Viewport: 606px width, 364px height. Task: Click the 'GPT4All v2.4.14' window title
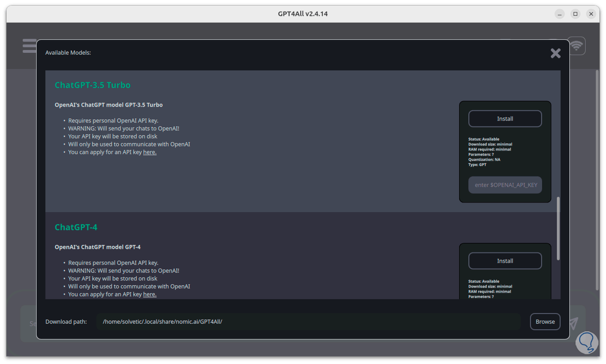tap(303, 14)
